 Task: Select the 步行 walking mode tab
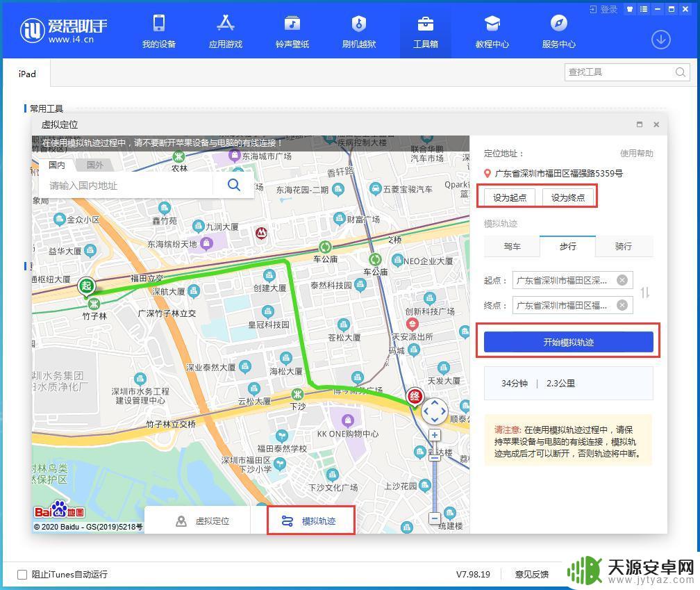(x=567, y=246)
